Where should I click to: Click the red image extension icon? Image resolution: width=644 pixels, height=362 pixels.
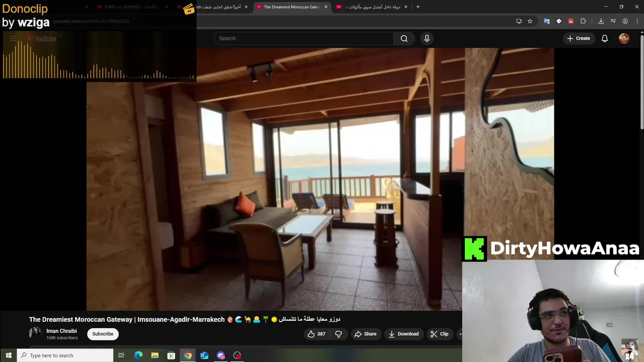[571, 21]
